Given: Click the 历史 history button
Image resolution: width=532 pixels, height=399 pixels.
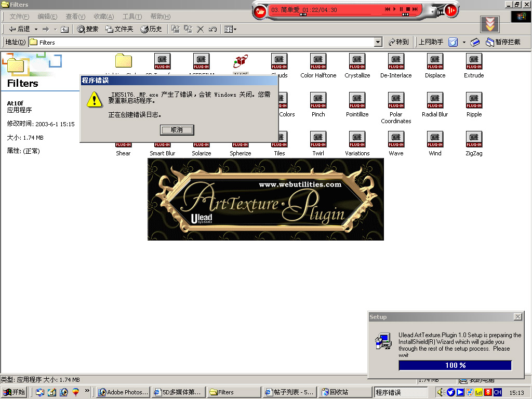Looking at the screenshot, I should pos(151,29).
